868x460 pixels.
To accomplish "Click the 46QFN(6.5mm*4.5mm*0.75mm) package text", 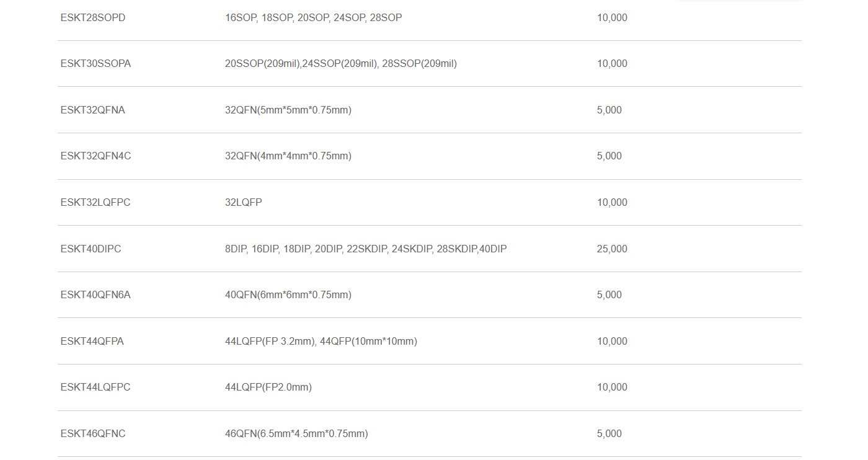I will tap(296, 434).
